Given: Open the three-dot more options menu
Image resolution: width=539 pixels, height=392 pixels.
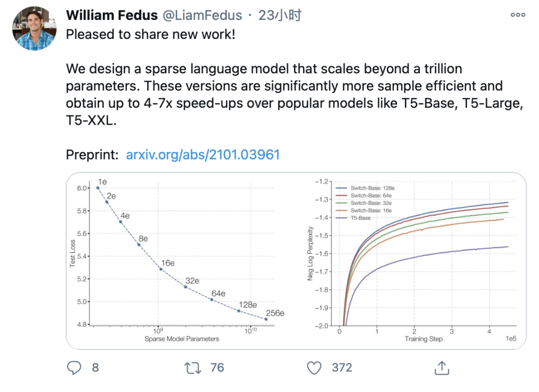Looking at the screenshot, I should pos(518,15).
